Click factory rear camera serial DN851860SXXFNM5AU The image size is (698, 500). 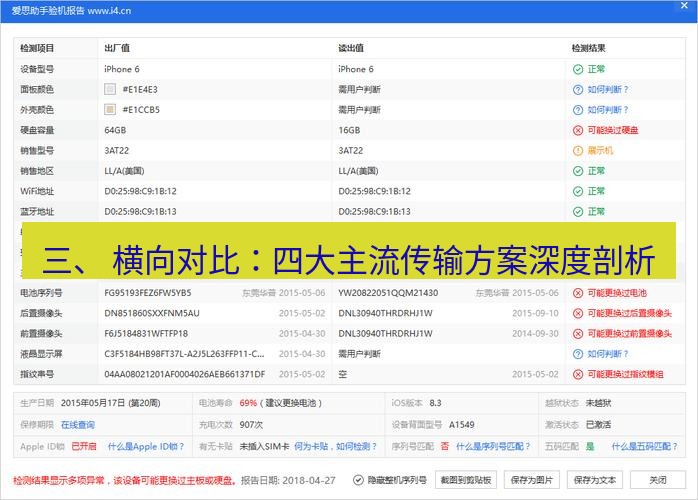tap(152, 313)
